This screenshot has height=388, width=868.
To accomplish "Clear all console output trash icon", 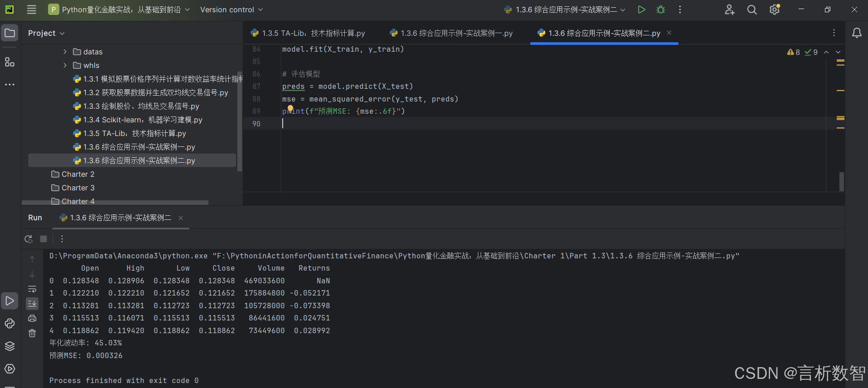I will pyautogui.click(x=32, y=333).
